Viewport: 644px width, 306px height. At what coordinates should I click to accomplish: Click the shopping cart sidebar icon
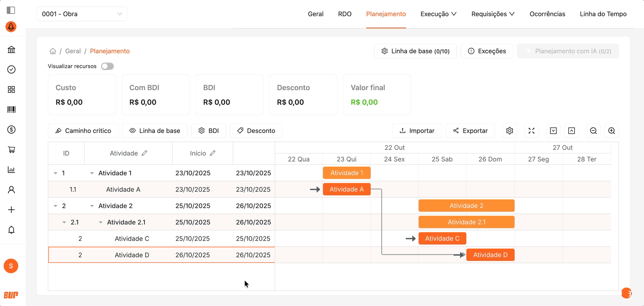(11, 150)
